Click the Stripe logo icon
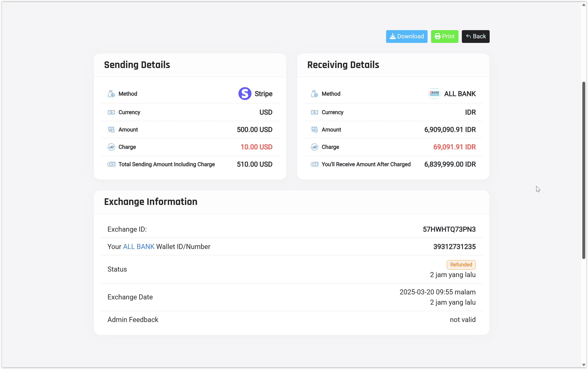This screenshot has width=588, height=369. coord(245,94)
